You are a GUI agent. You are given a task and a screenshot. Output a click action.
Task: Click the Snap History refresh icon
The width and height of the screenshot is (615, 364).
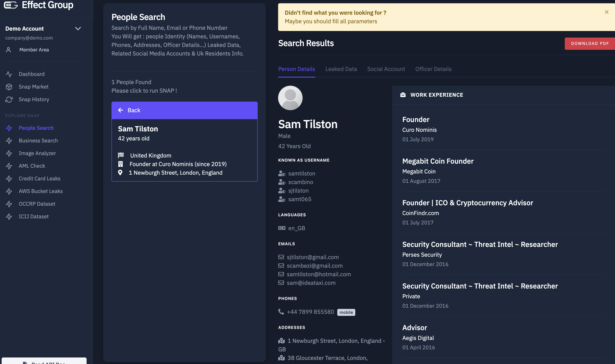[9, 99]
